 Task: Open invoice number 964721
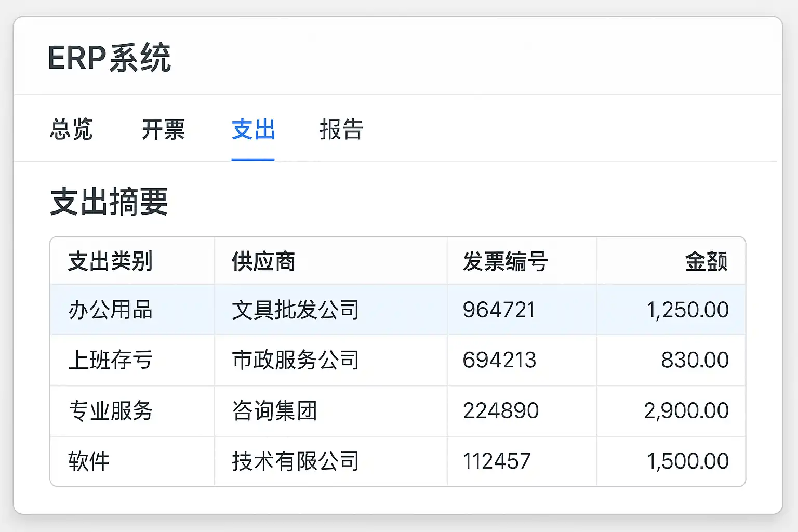click(499, 310)
